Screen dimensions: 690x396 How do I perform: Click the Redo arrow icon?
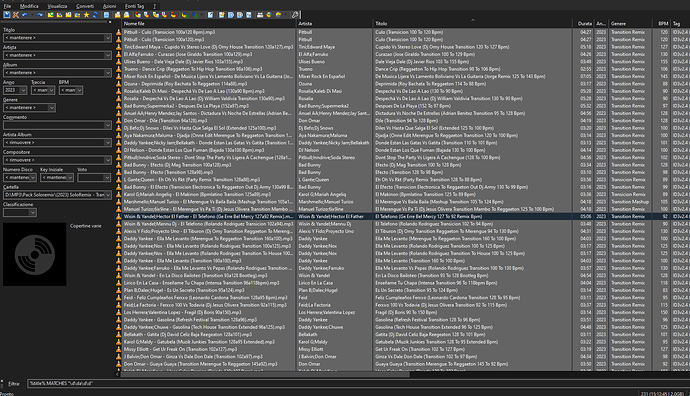pos(40,15)
